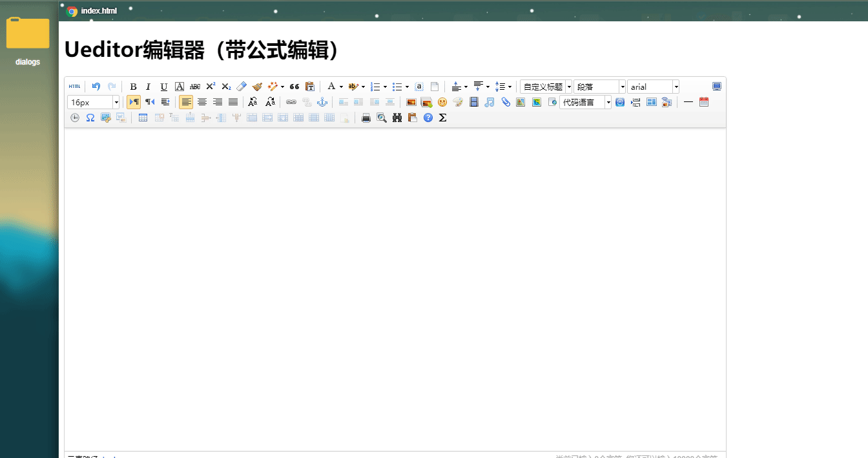Open the scrawl paint palette
Viewport: 868px width, 458px height.
pyautogui.click(x=458, y=102)
